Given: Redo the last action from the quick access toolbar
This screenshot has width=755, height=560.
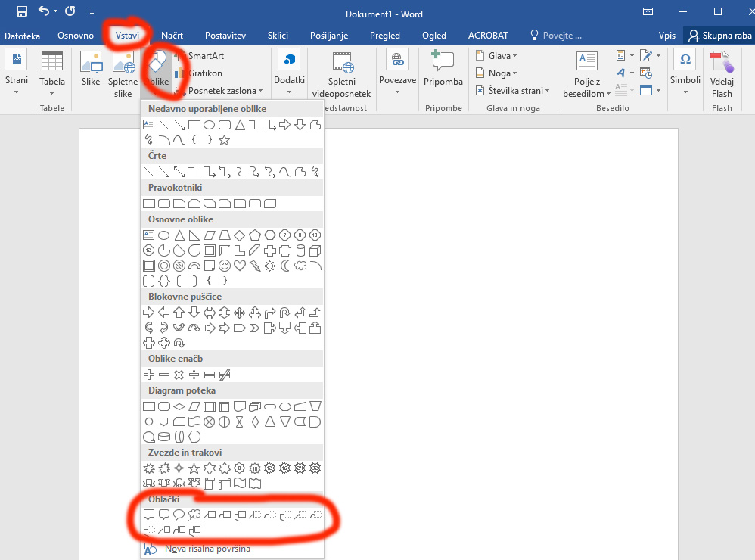Looking at the screenshot, I should [70, 11].
